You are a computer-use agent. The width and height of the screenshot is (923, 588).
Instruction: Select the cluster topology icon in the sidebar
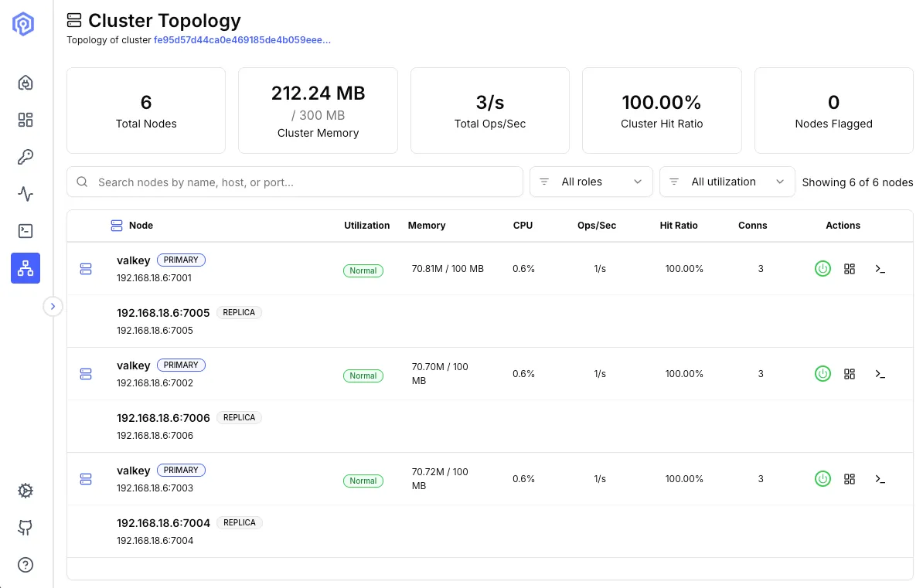[26, 268]
